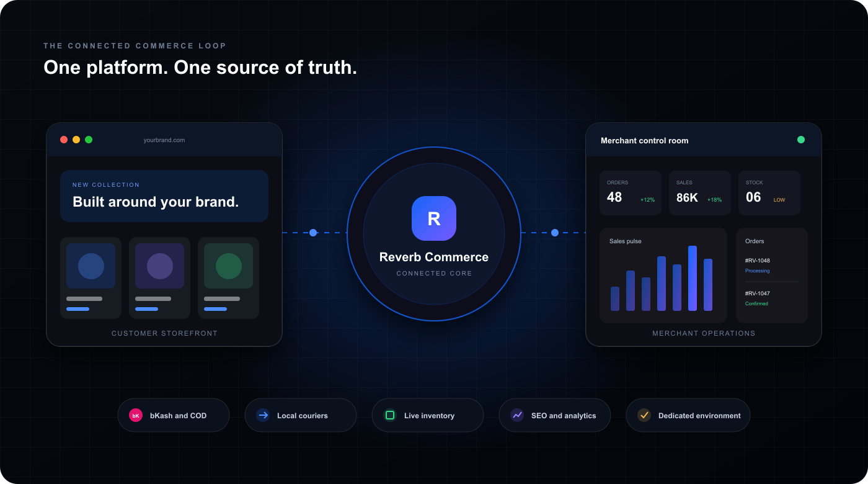Click the tallest bar in Sales pulse

tap(693, 278)
